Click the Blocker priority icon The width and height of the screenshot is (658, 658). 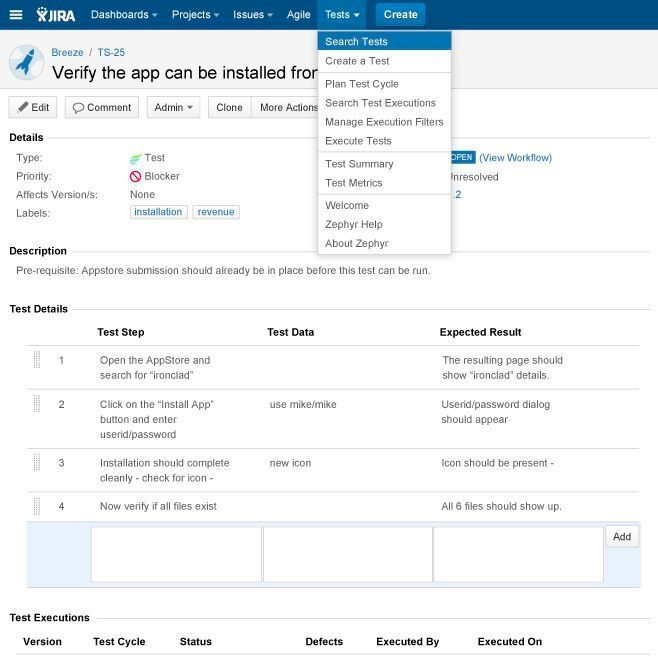(x=136, y=177)
